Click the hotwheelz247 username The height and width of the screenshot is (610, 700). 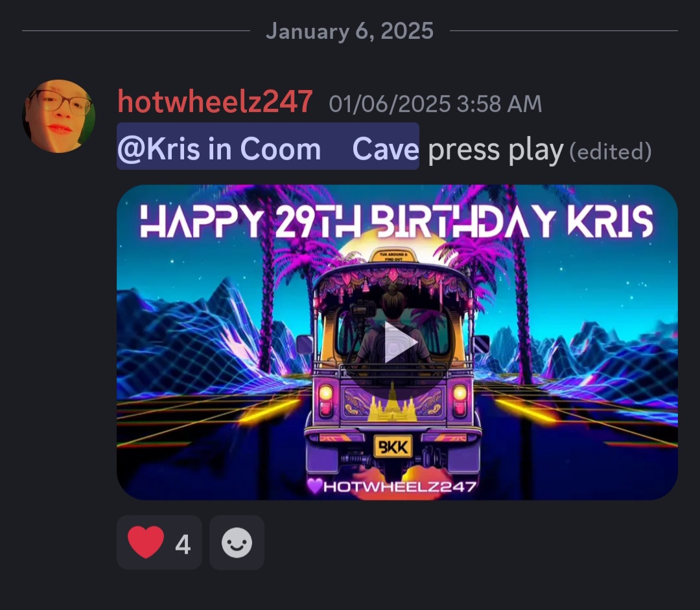click(x=215, y=102)
